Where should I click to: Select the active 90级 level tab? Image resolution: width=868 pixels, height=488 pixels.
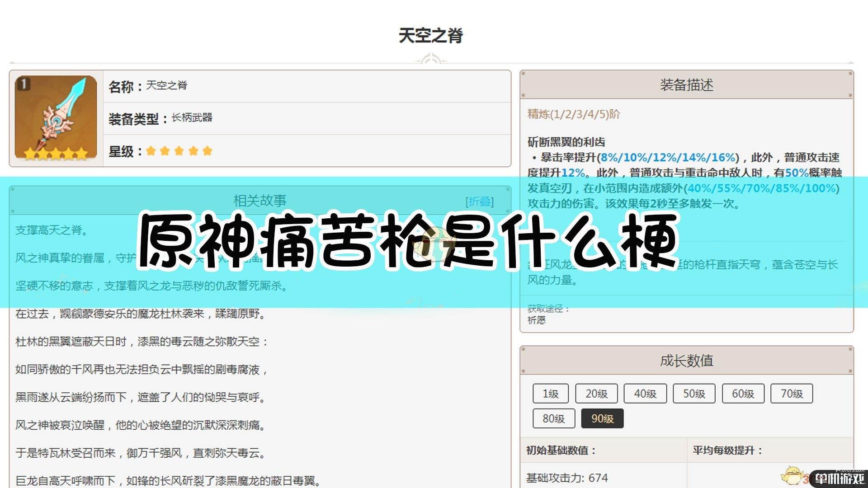point(602,418)
